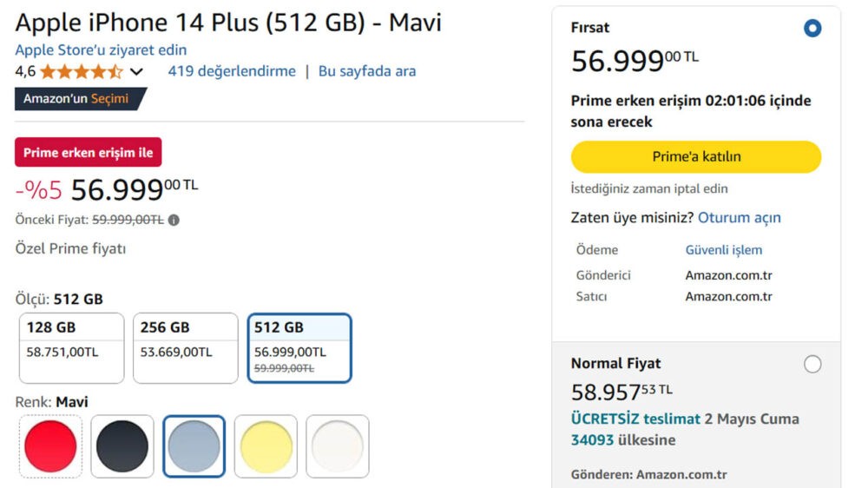Pick the blue color swatch
The width and height of the screenshot is (868, 488).
[x=194, y=446]
